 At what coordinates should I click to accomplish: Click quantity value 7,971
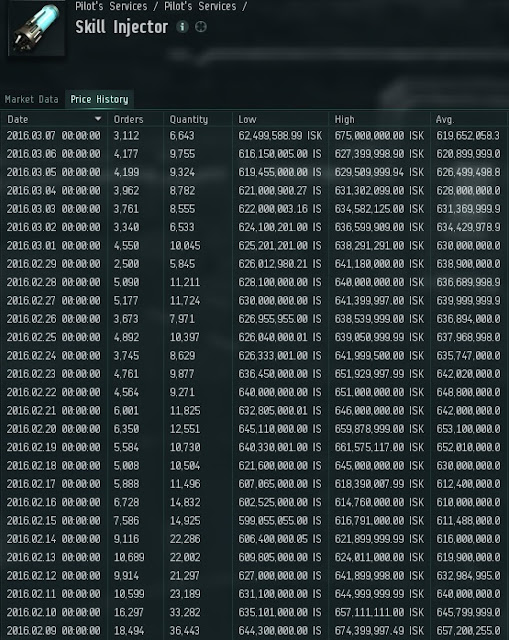(x=182, y=319)
